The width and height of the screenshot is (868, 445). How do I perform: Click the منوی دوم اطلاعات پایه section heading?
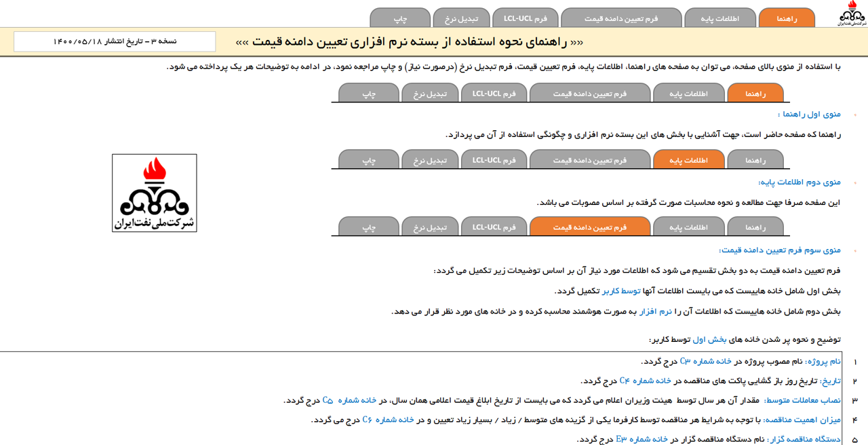click(x=800, y=182)
